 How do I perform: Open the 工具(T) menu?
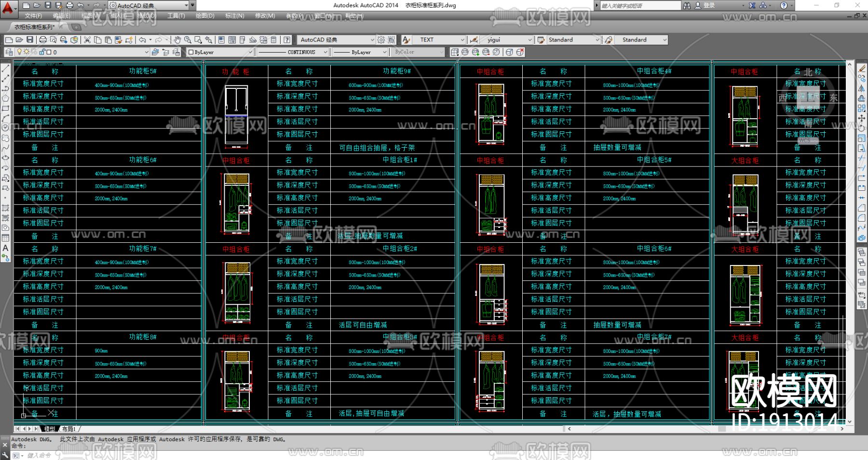tap(176, 16)
